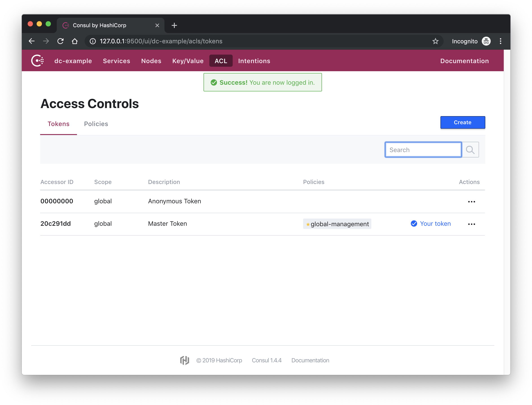Click the three-dot actions menu for Anonymous Token

(x=472, y=201)
